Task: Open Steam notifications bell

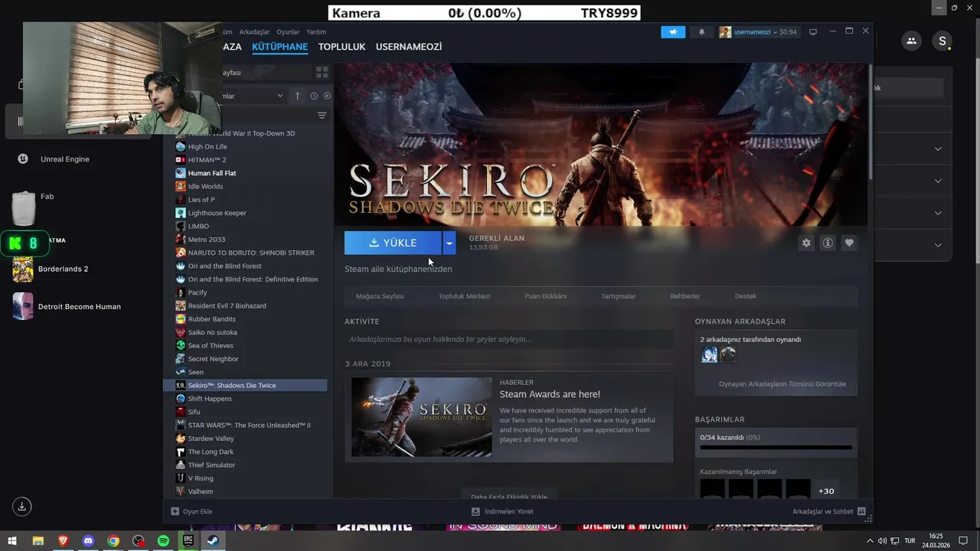Action: coord(701,32)
